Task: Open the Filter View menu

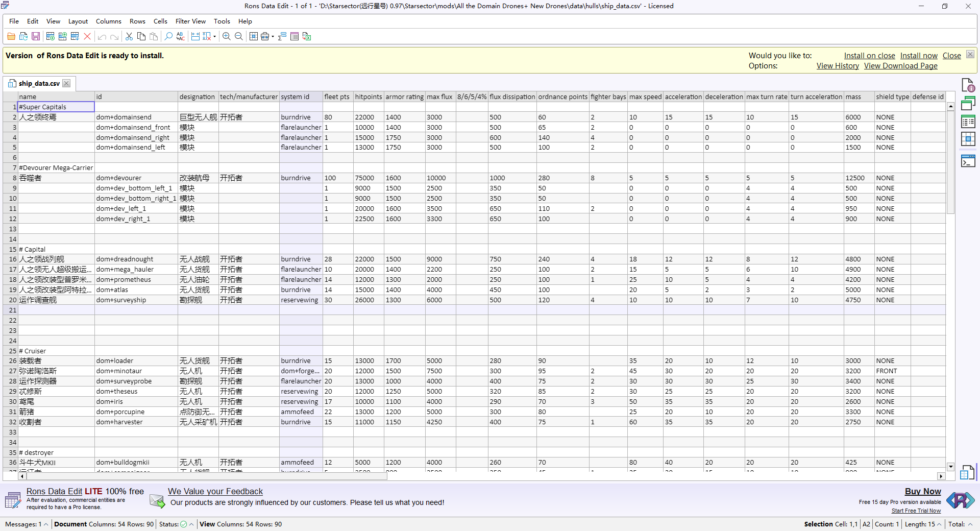Action: pyautogui.click(x=190, y=21)
